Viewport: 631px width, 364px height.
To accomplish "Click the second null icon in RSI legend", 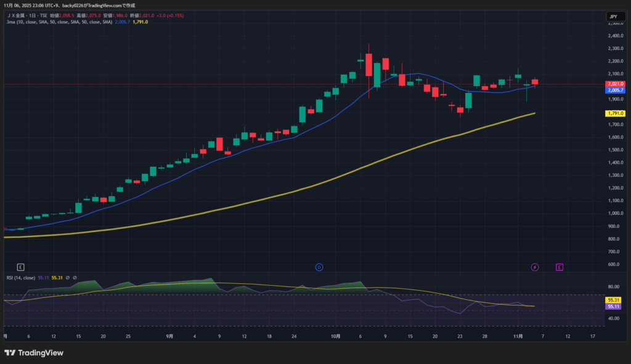I will (75, 278).
